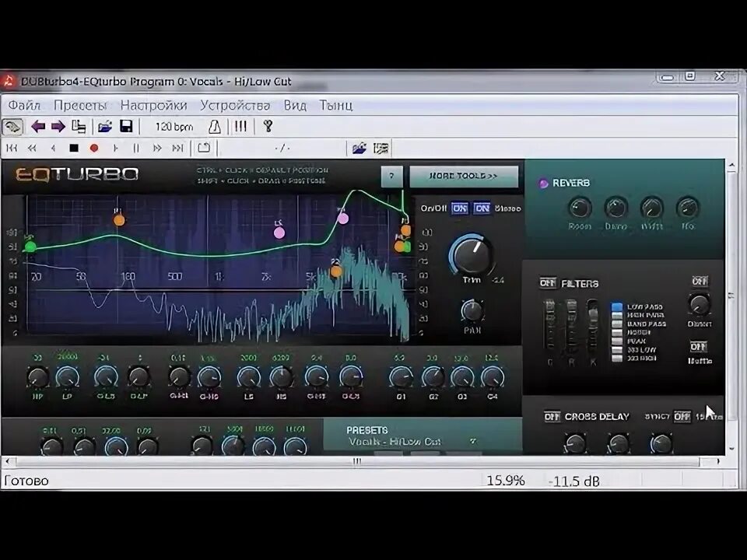Click the Trim knob
This screenshot has height=560, width=747.
click(x=472, y=254)
